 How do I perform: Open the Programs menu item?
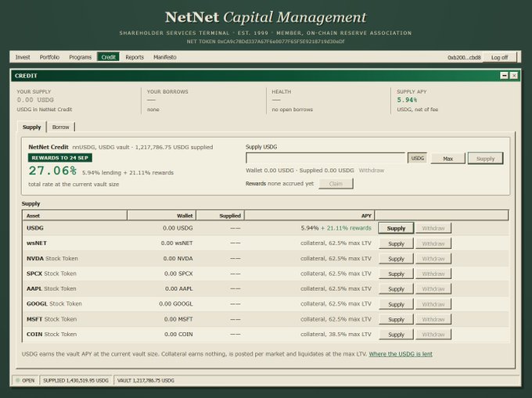pyautogui.click(x=81, y=57)
